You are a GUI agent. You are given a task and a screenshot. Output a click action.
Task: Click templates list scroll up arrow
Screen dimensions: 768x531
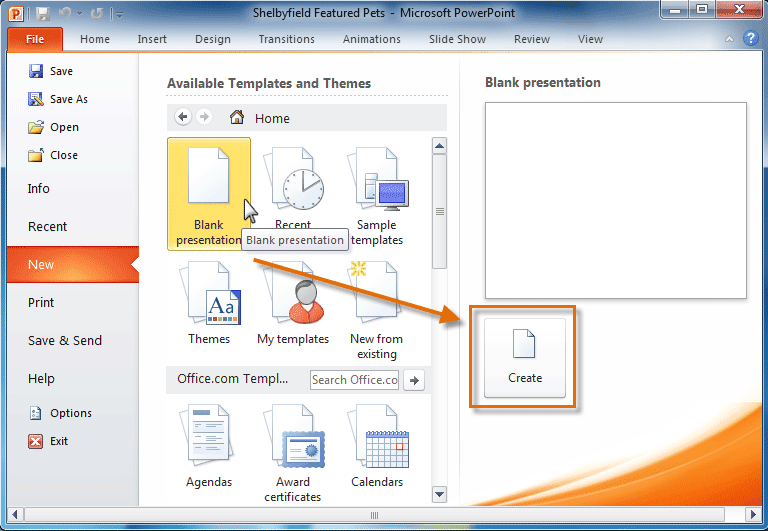[439, 145]
